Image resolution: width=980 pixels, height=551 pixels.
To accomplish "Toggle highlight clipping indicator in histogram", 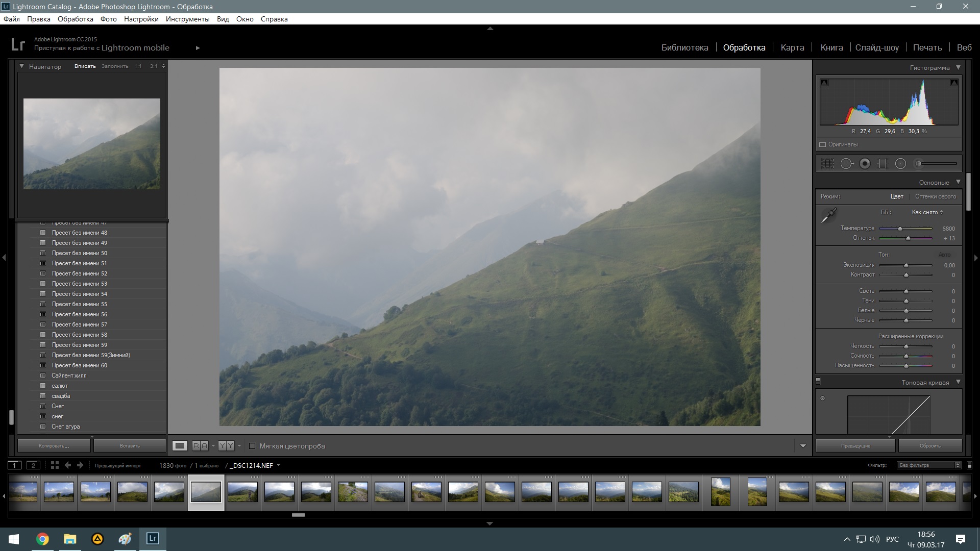I will point(953,83).
